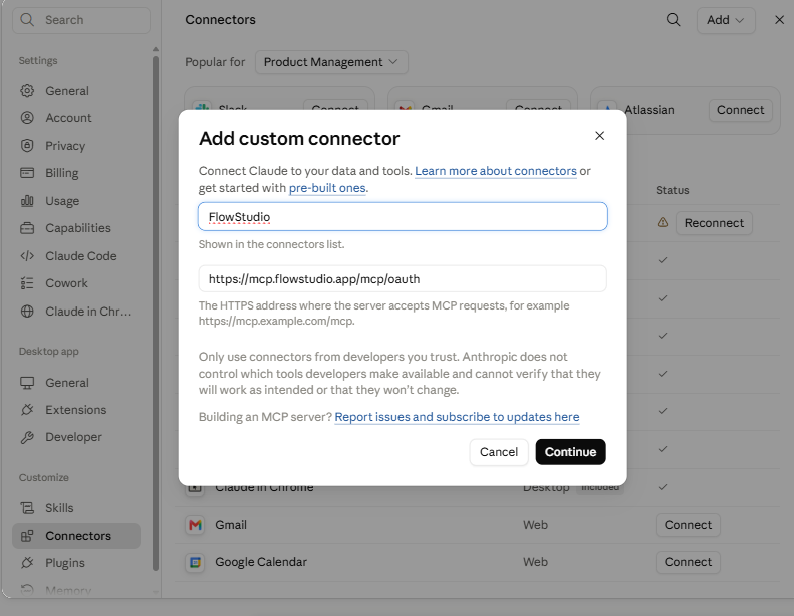Image resolution: width=794 pixels, height=616 pixels.
Task: Expand the Product Management dropdown
Action: point(331,62)
